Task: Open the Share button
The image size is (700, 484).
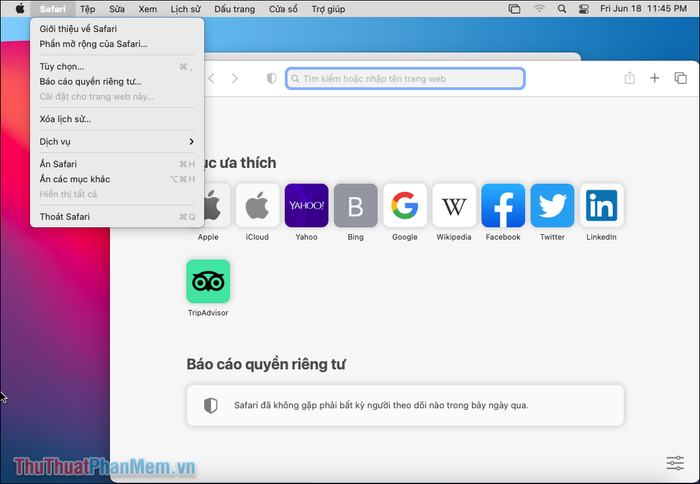Action: 629,78
